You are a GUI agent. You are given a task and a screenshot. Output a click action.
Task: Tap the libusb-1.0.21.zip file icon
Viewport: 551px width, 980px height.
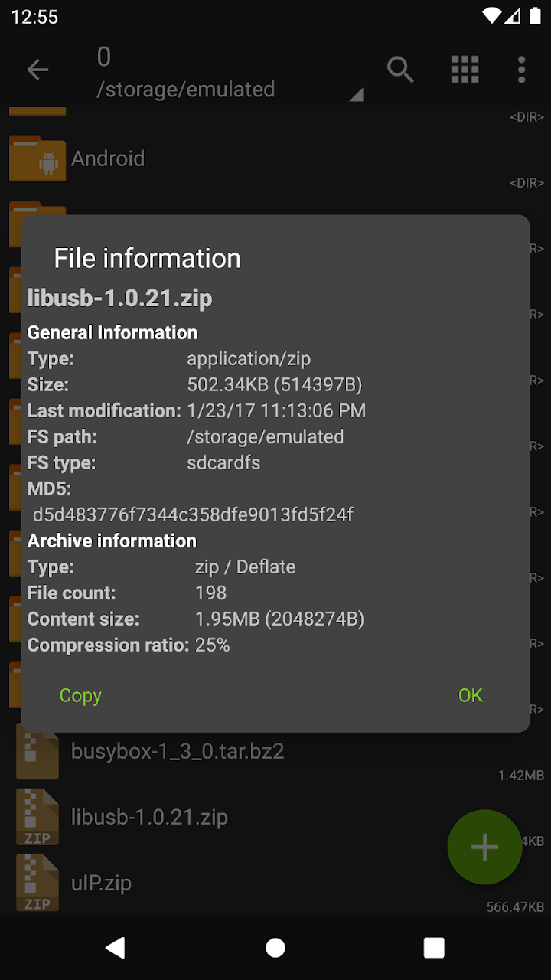[37, 817]
